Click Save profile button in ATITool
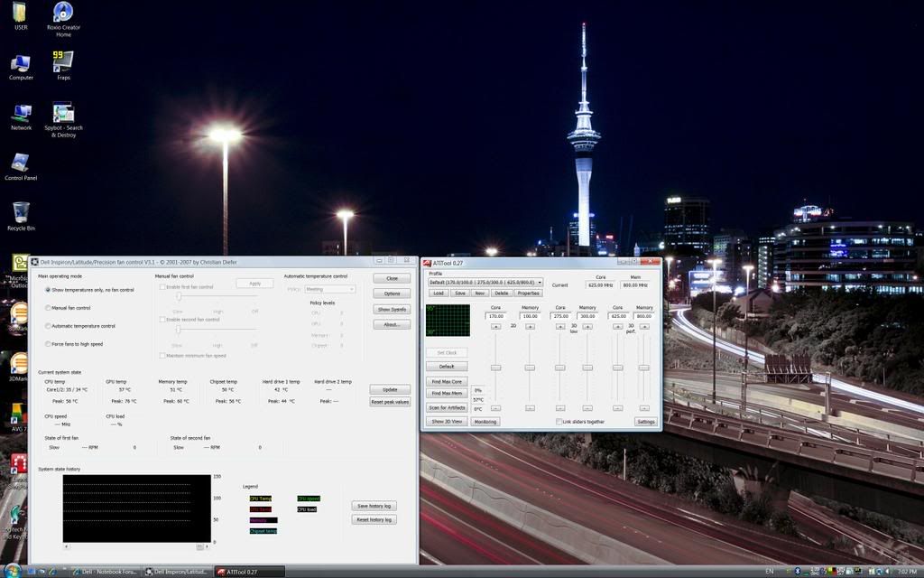This screenshot has width=924, height=578. point(460,294)
